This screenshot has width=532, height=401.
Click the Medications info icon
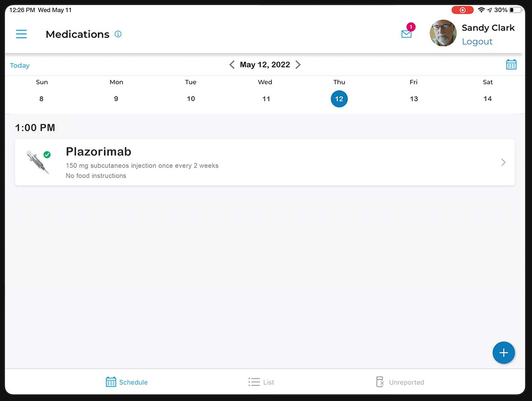click(x=118, y=33)
